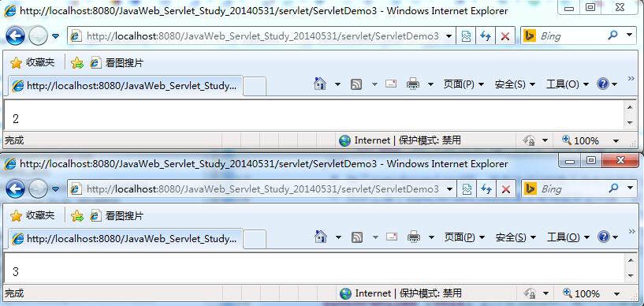
Task: Click scroll down arrow in bottom window
Action: [631, 275]
